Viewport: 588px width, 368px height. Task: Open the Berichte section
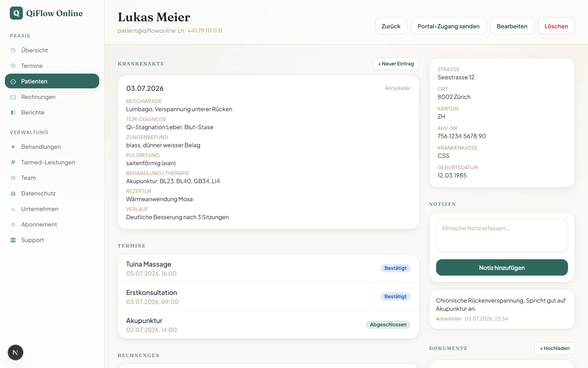(52, 112)
